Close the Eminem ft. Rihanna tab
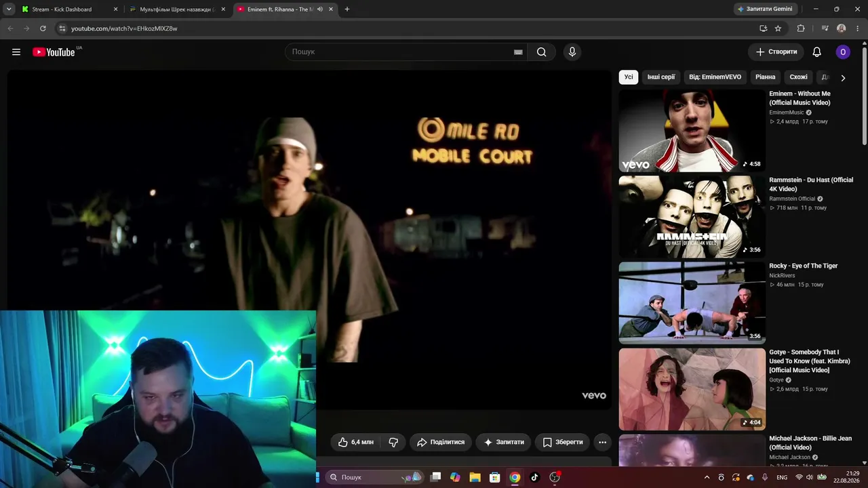Viewport: 868px width, 488px height. 331,9
